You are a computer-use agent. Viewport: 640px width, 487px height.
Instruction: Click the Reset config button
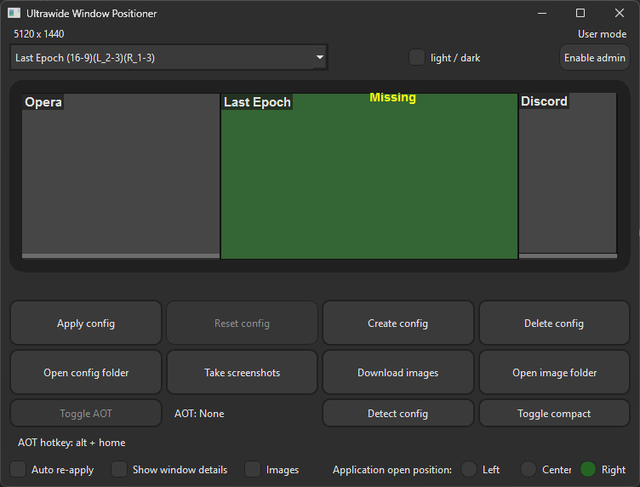point(242,323)
